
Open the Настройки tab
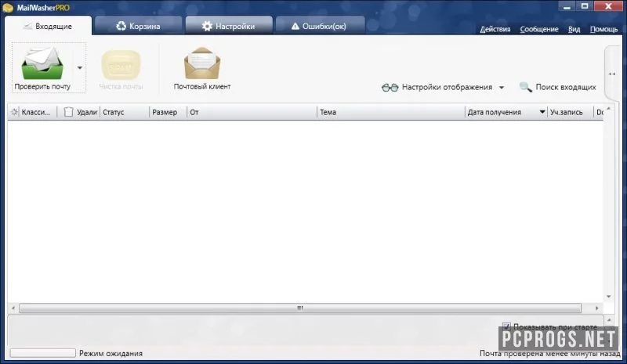[229, 26]
